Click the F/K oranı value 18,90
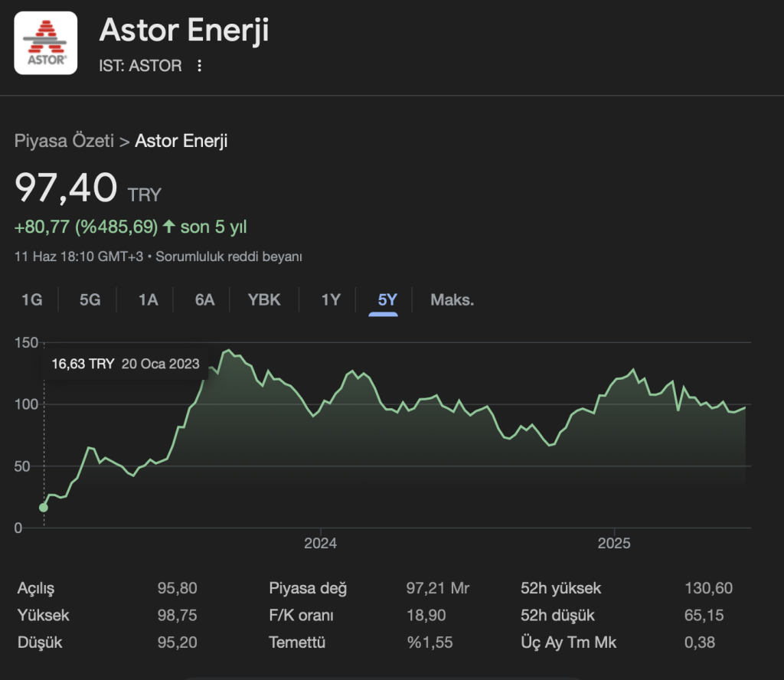The image size is (784, 680). (x=425, y=616)
